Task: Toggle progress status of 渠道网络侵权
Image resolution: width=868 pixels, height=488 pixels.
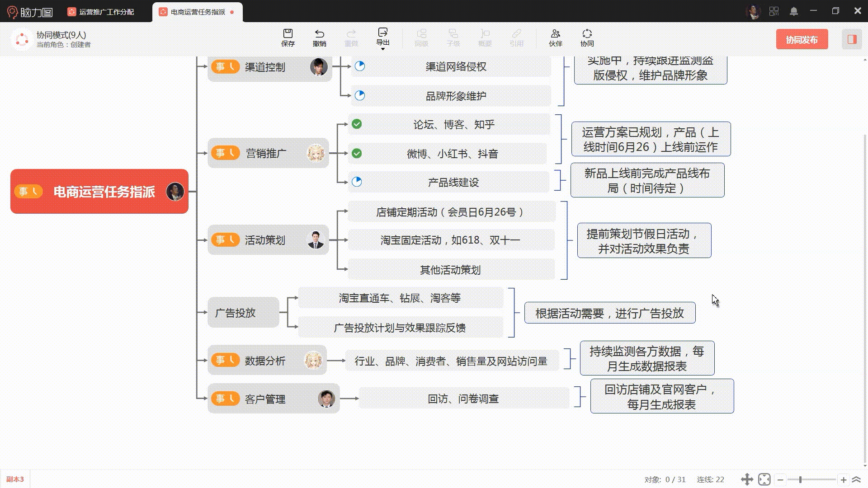Action: click(x=360, y=66)
